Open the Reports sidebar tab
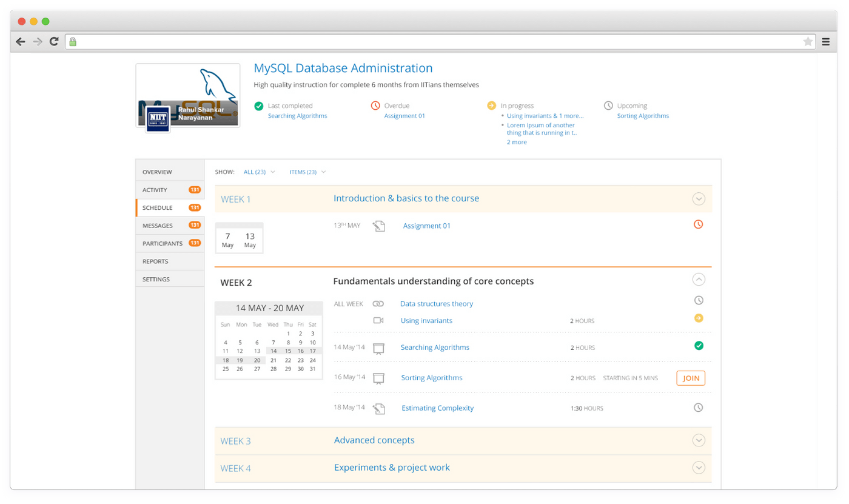The image size is (849, 504). click(x=170, y=261)
